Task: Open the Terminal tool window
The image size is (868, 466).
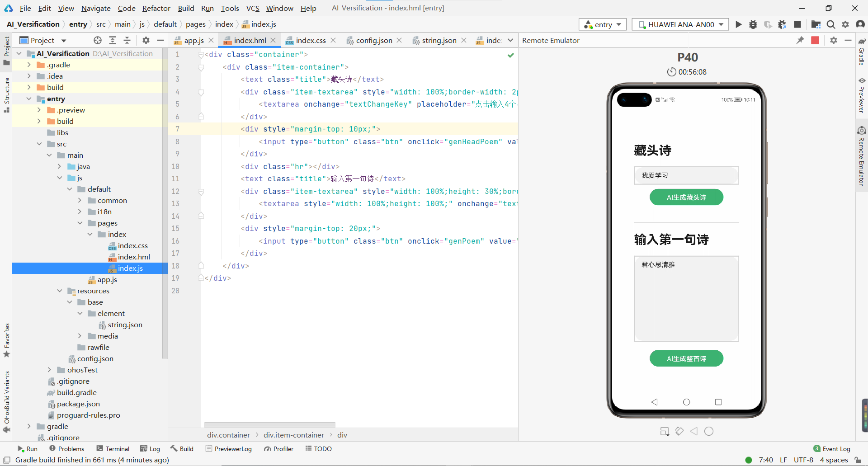Action: pos(113,449)
